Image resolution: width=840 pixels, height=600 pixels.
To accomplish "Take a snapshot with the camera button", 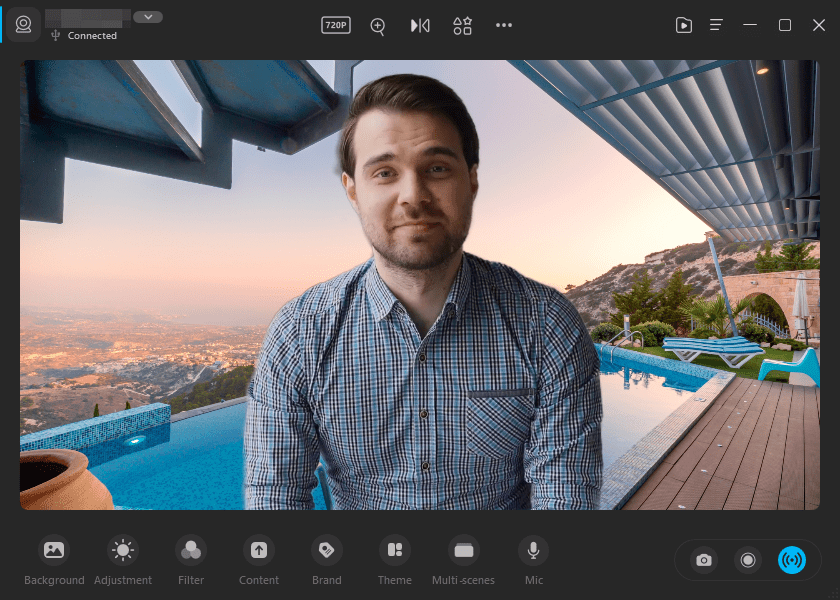I will (x=703, y=560).
